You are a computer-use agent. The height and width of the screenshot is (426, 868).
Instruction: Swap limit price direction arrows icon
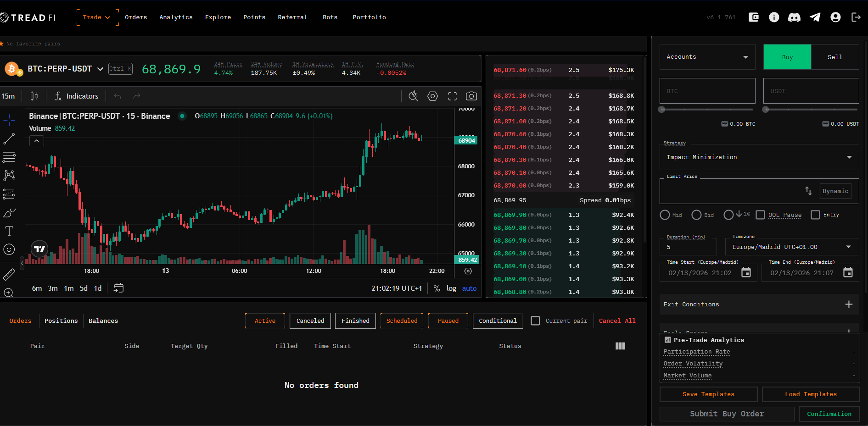808,191
